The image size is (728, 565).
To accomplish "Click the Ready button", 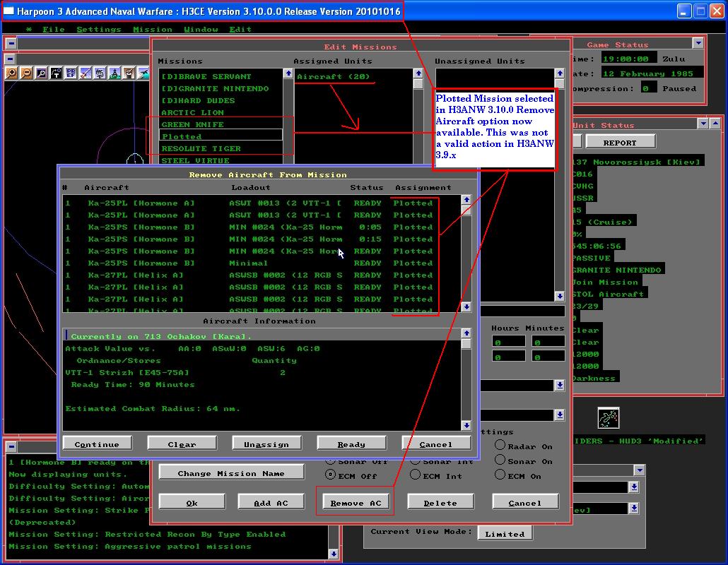I will click(351, 444).
